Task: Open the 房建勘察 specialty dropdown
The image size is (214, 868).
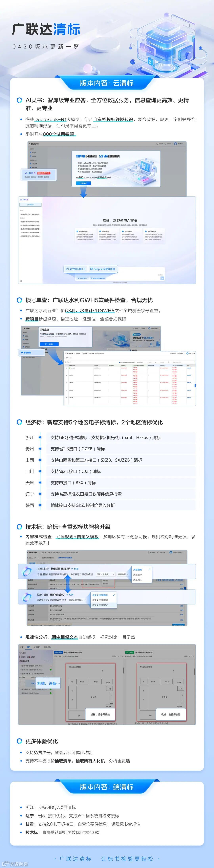Action: (x=123, y=574)
